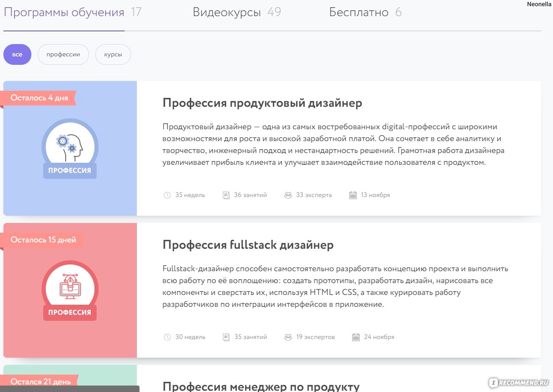Click the '33 эксперта' text

click(x=314, y=195)
